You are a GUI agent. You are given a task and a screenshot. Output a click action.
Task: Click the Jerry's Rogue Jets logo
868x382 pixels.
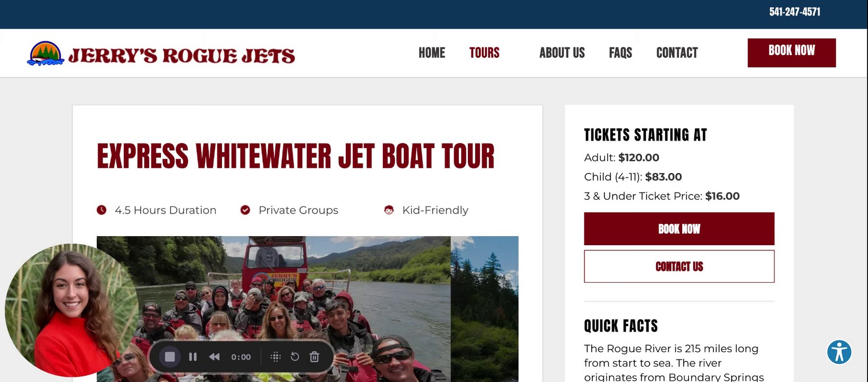[161, 54]
